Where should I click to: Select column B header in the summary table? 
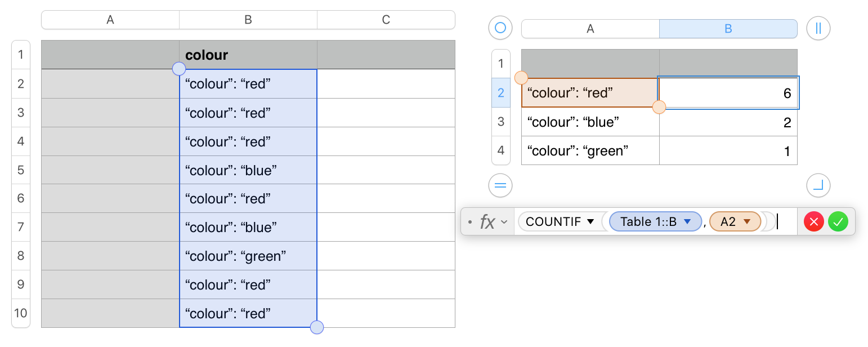coord(728,29)
